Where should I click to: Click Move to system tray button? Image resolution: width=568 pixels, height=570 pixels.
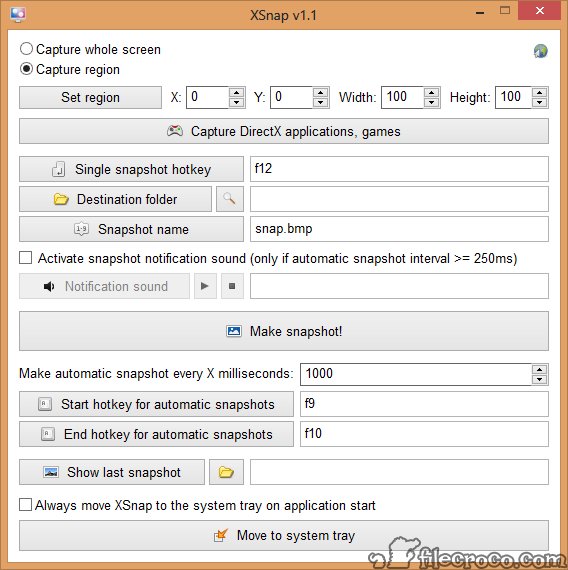pos(284,535)
